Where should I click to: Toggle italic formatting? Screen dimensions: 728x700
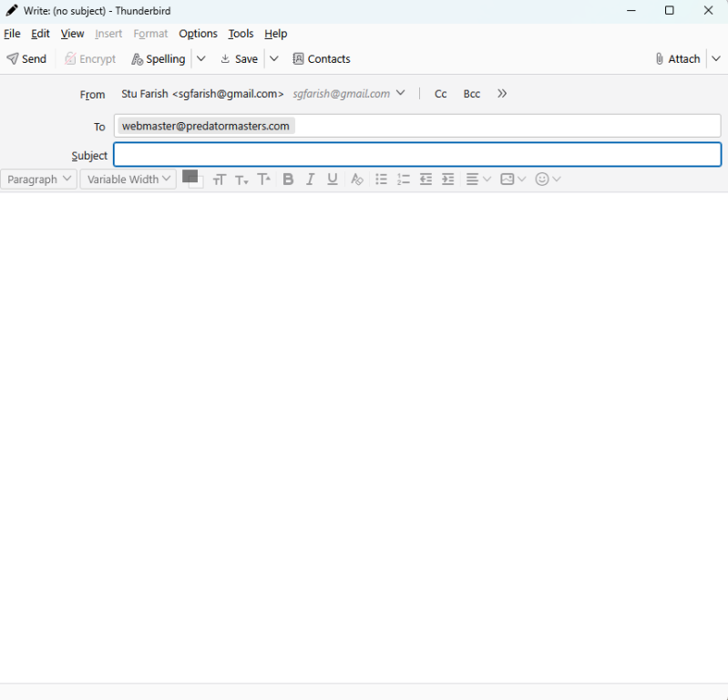(x=310, y=180)
